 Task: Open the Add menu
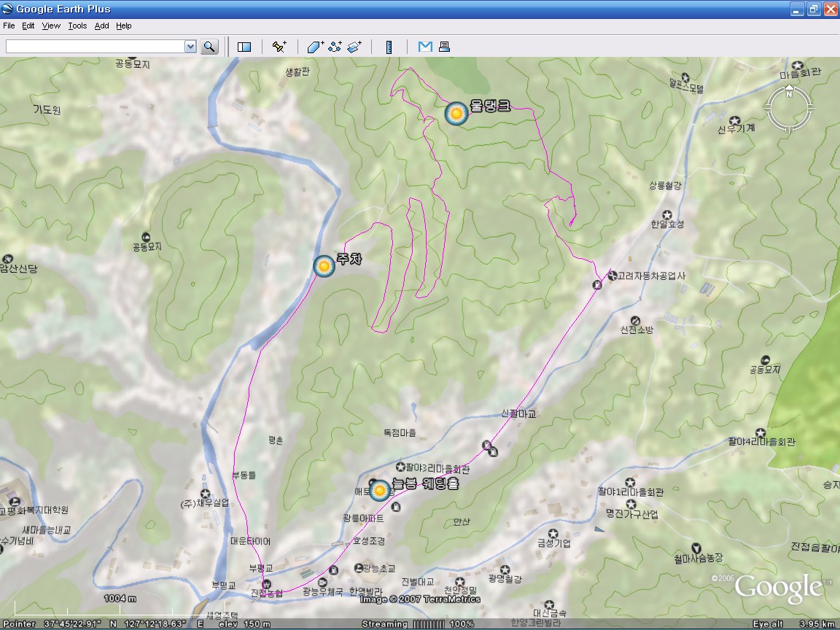click(x=101, y=26)
